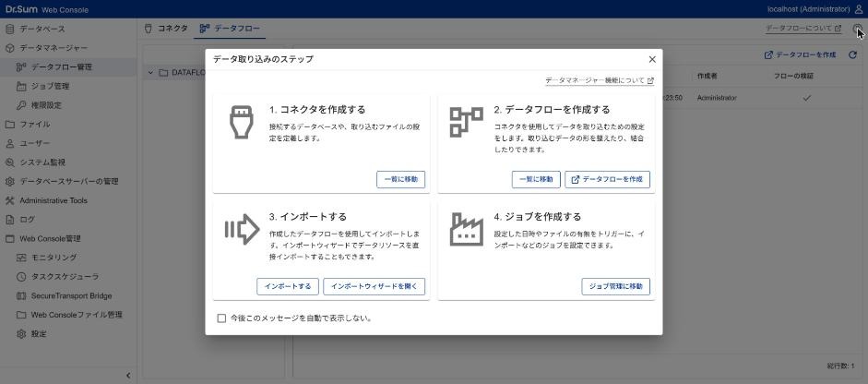Click the Dr.Sum Web Console logo
The height and width of the screenshot is (384, 868).
46,9
